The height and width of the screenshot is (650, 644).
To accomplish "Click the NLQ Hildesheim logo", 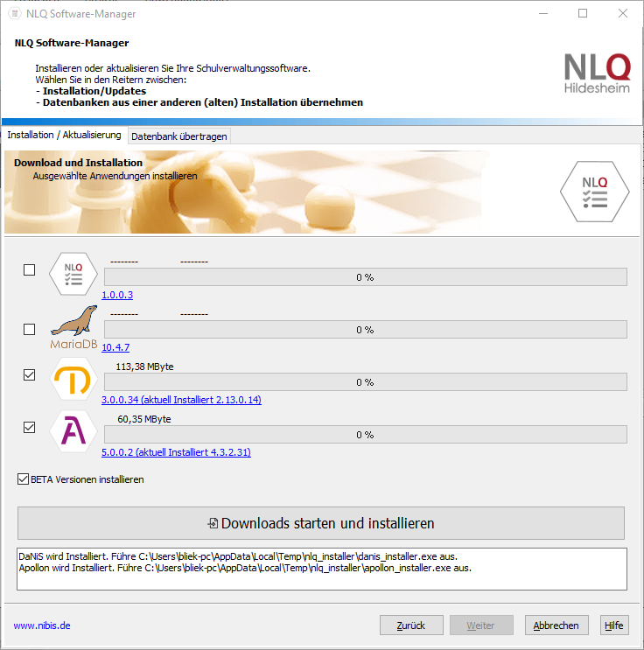I will 597,73.
